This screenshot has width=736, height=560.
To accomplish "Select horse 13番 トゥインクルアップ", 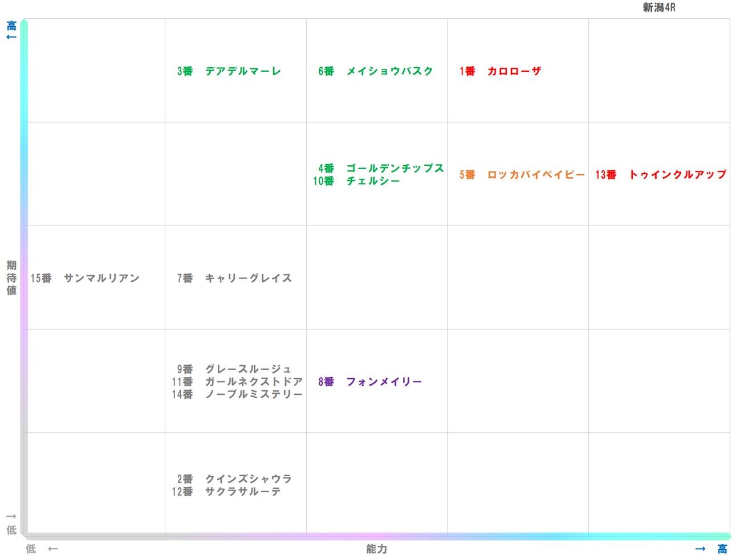I will click(x=660, y=175).
